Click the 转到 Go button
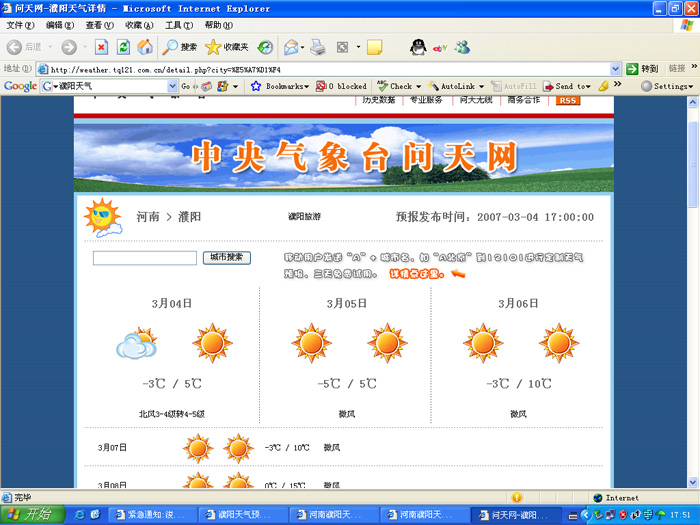 (642, 69)
